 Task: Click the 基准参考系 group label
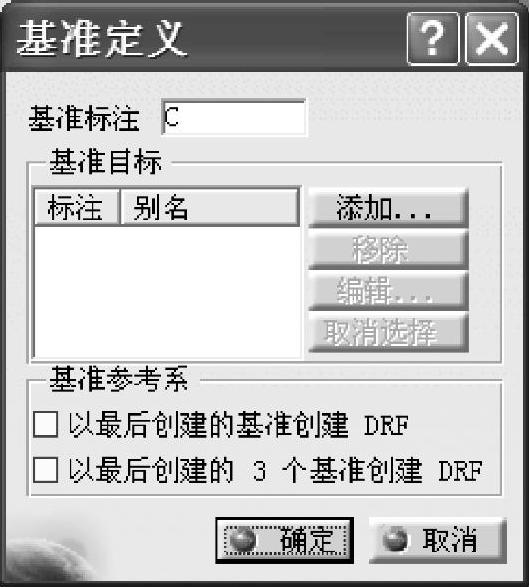click(119, 379)
